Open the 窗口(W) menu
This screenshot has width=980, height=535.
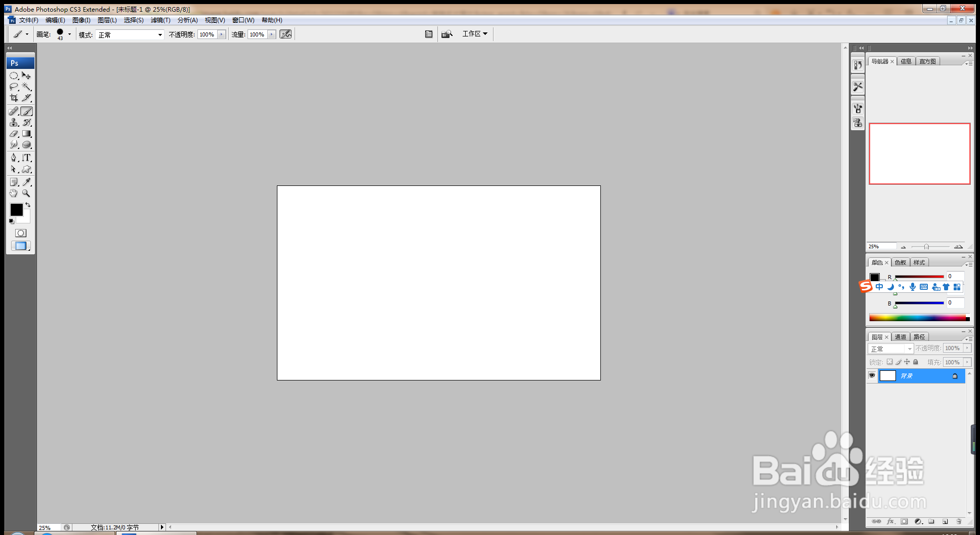coord(243,20)
